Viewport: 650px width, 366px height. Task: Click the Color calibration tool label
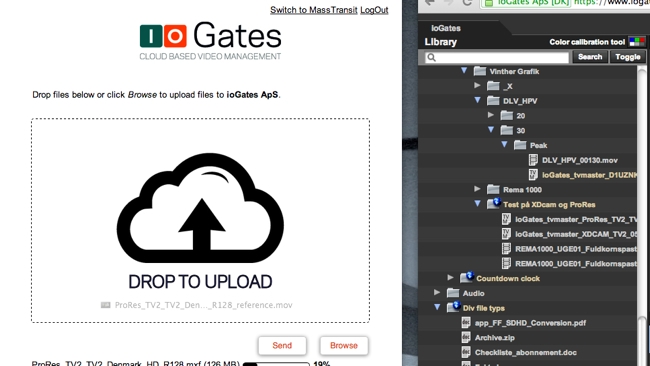[587, 42]
